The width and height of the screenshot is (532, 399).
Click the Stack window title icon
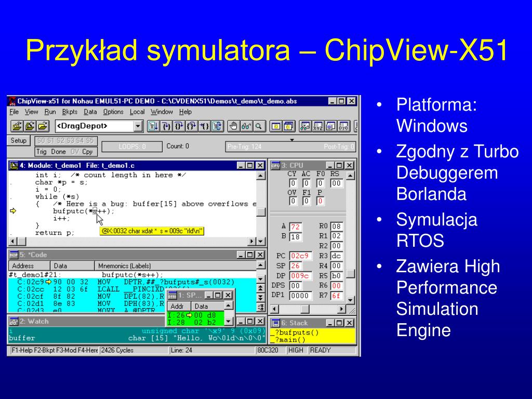point(275,323)
